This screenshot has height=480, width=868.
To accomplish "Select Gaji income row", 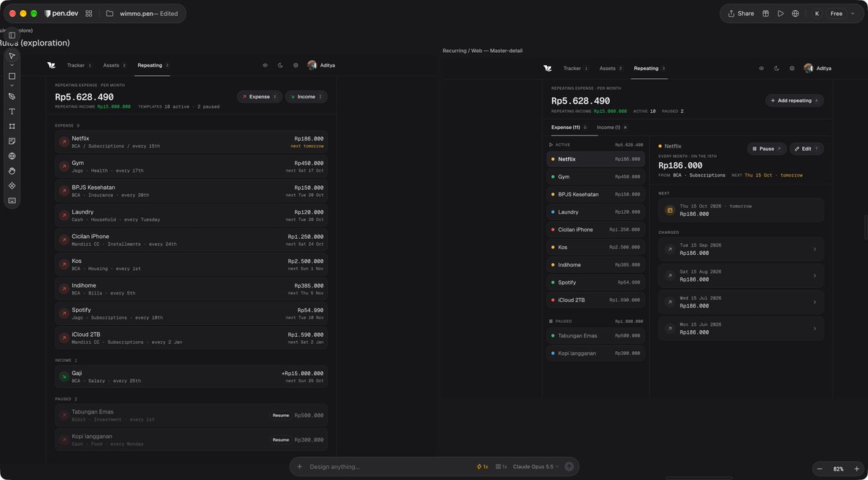I will point(191,376).
